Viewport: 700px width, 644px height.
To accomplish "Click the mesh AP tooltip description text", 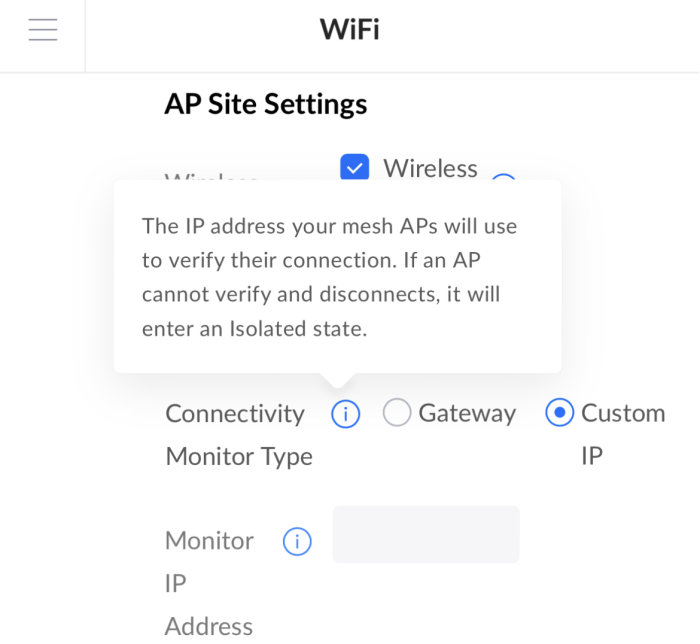I will 330,277.
